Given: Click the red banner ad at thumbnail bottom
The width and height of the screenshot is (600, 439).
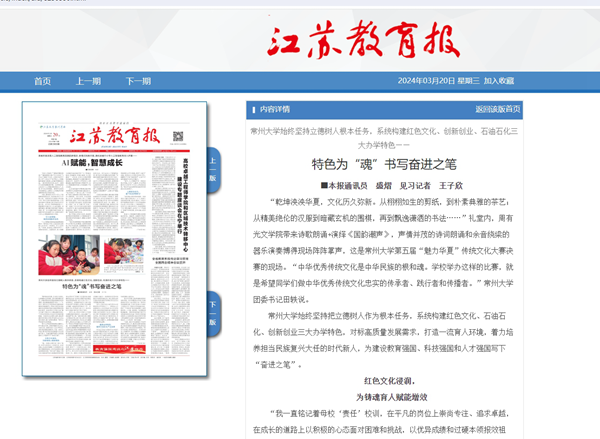Looking at the screenshot, I should coord(119,349).
